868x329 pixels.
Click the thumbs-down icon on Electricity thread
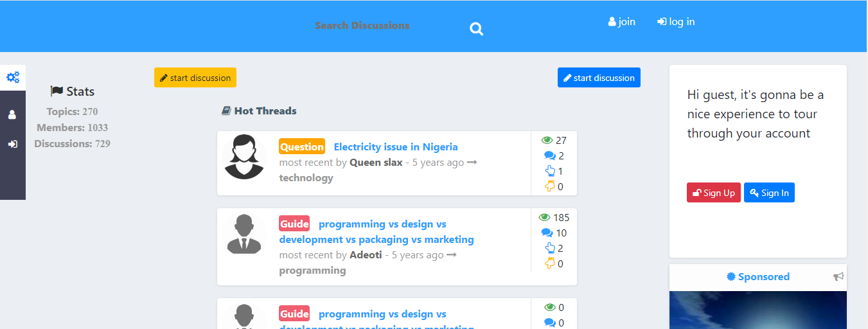pyautogui.click(x=550, y=186)
